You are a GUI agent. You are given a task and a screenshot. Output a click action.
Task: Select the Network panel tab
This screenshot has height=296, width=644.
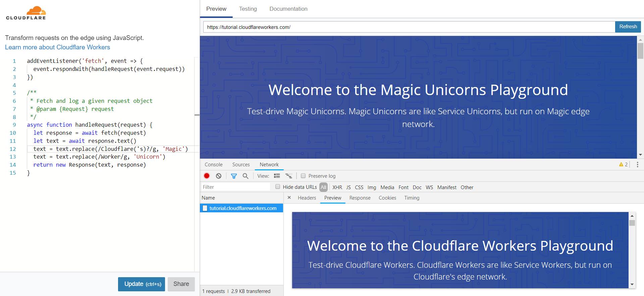click(269, 165)
